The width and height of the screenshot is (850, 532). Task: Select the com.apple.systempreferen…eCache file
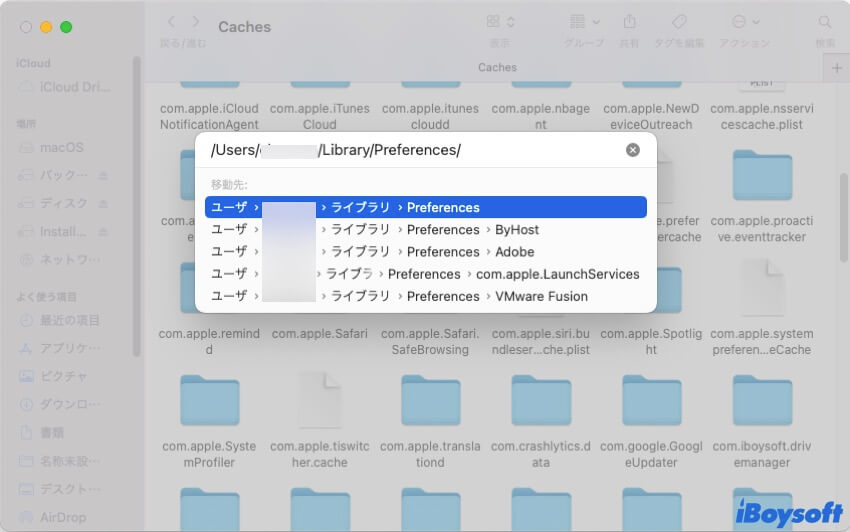tap(762, 287)
